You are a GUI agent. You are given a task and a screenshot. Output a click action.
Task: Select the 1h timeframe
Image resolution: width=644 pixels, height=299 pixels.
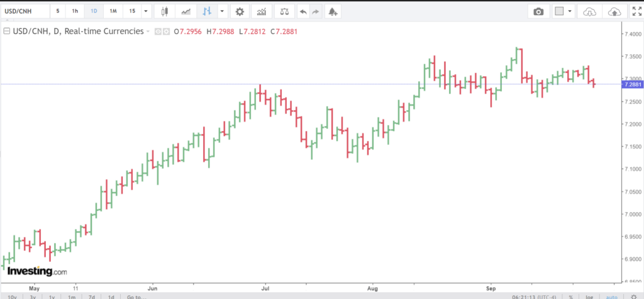click(x=75, y=11)
